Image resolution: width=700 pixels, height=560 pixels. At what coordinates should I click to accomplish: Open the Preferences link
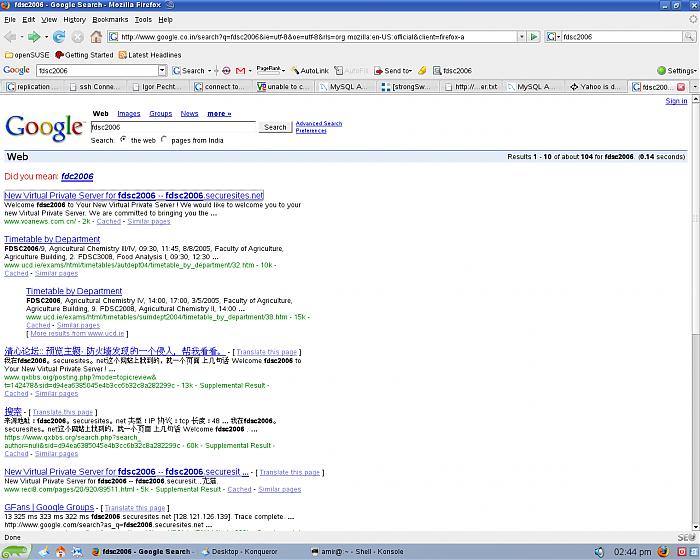311,131
